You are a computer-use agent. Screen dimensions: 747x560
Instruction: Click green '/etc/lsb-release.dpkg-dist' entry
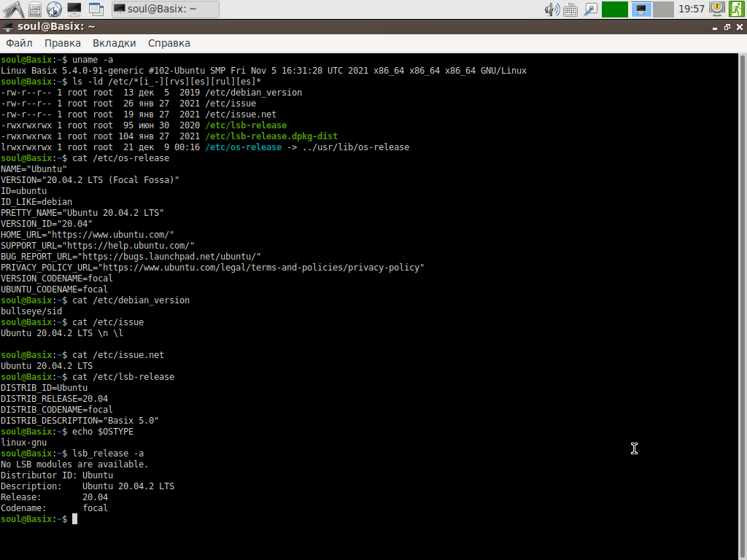(271, 136)
